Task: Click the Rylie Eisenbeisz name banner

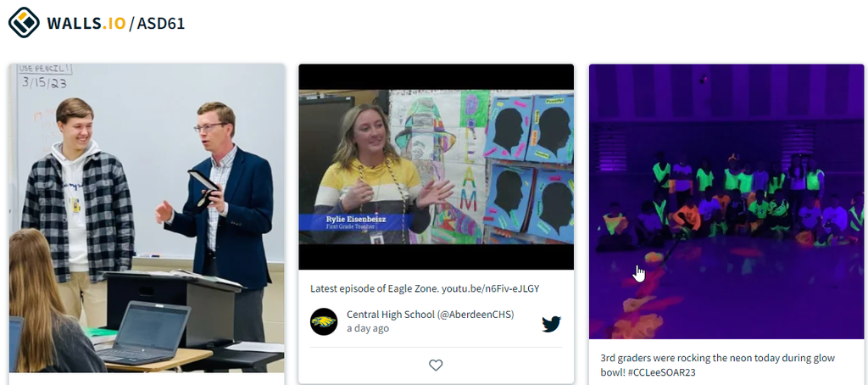Action: coord(356,222)
